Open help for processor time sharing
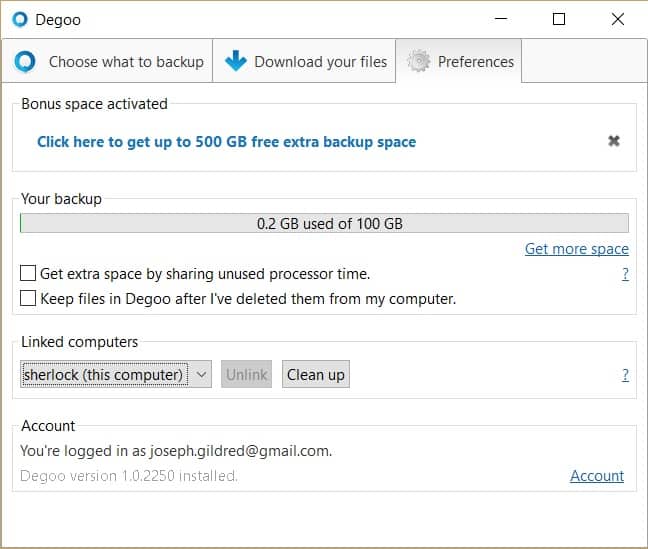Image resolution: width=648 pixels, height=549 pixels. (x=625, y=274)
